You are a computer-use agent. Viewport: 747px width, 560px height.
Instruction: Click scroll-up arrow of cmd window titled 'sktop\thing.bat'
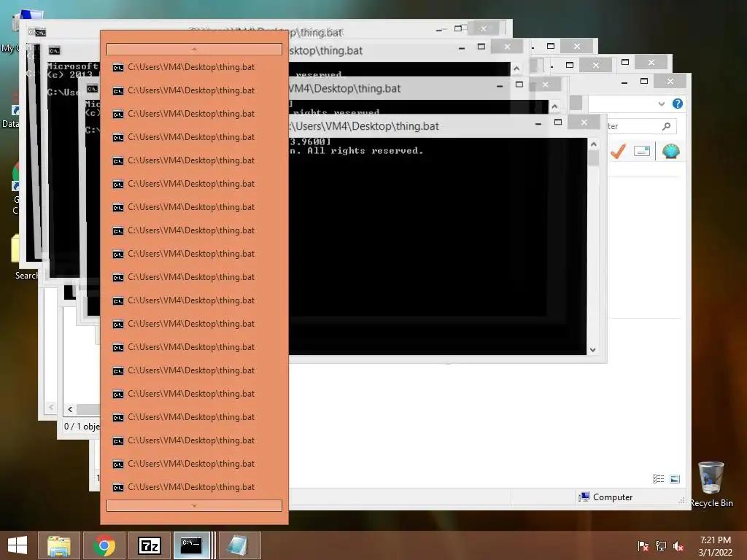[516, 69]
